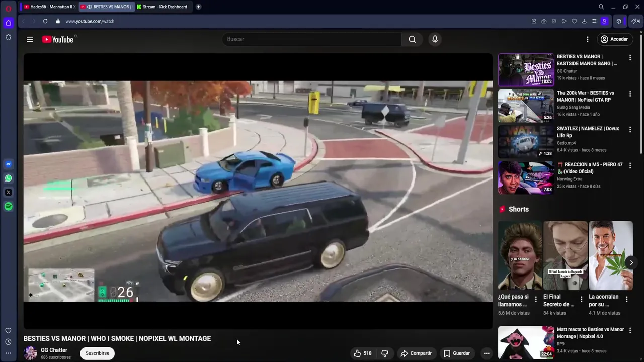The width and height of the screenshot is (644, 362).
Task: Open the extensions cube icon
Action: coord(619,21)
